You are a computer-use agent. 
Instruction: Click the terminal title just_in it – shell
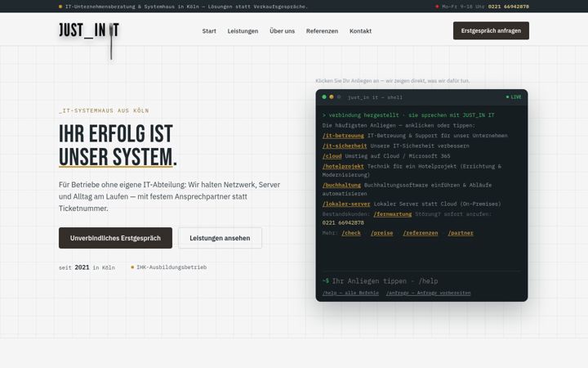375,97
